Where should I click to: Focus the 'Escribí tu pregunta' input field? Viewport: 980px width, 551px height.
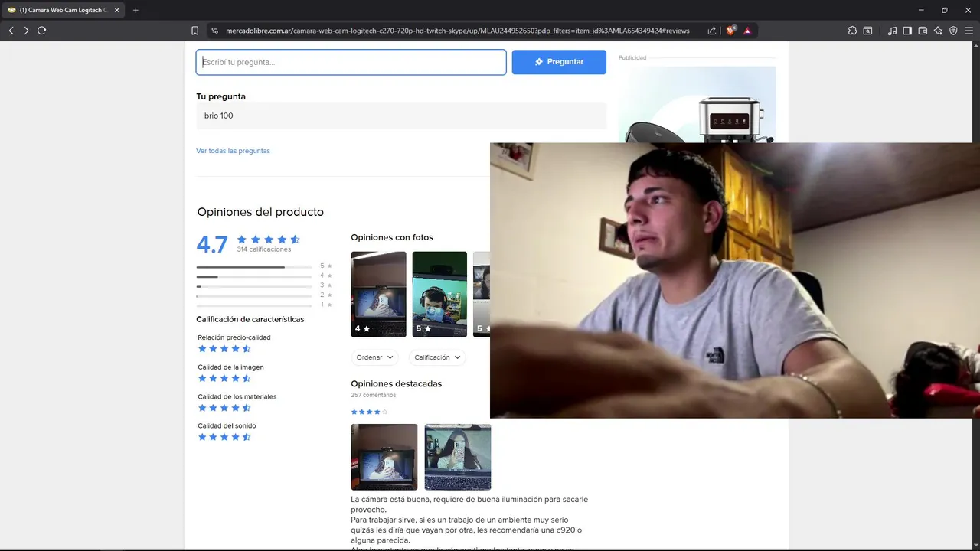tap(351, 62)
